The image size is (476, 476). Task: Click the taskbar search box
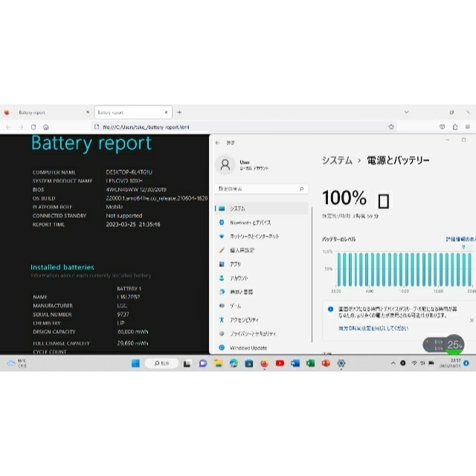click(x=161, y=363)
